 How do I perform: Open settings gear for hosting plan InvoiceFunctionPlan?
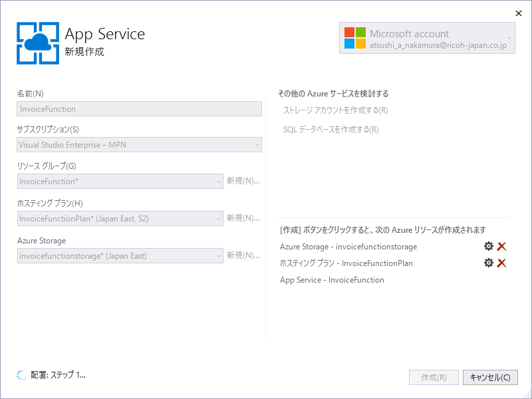(x=488, y=263)
